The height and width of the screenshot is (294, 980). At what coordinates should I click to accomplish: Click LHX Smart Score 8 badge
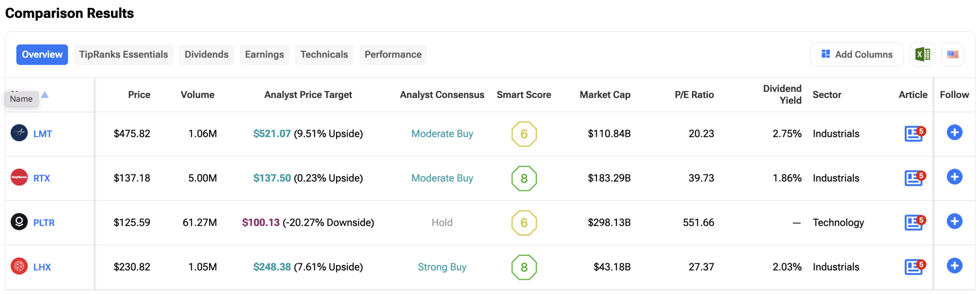[524, 267]
